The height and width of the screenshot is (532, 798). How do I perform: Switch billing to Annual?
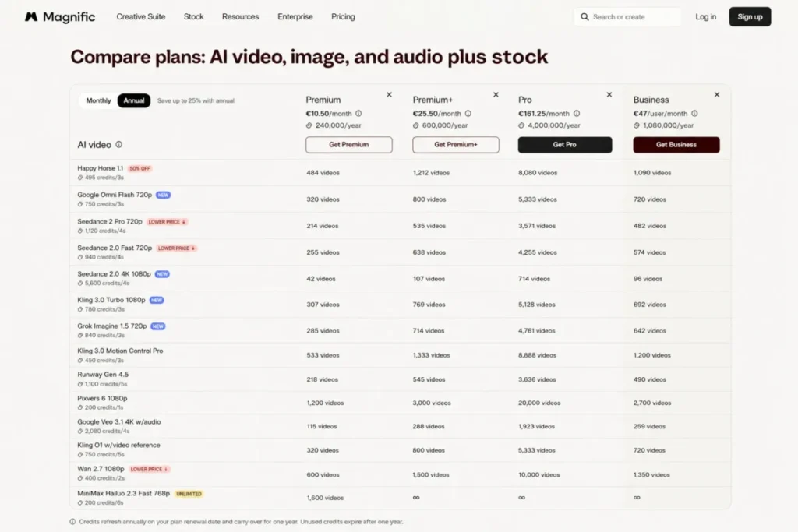tap(134, 100)
